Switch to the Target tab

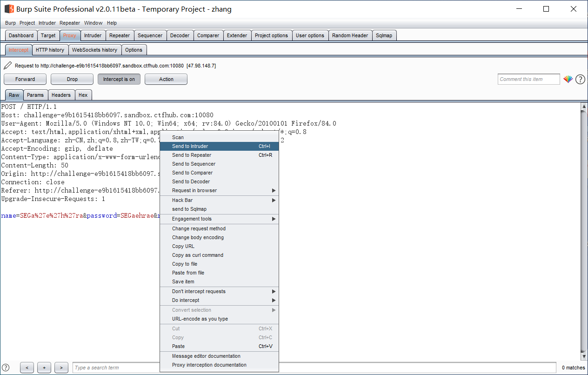point(48,35)
